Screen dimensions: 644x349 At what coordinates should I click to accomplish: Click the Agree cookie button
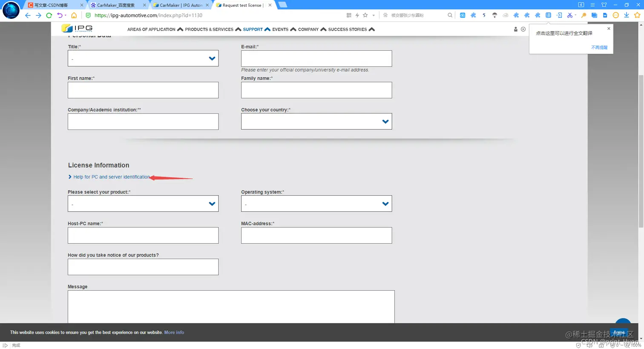(619, 332)
